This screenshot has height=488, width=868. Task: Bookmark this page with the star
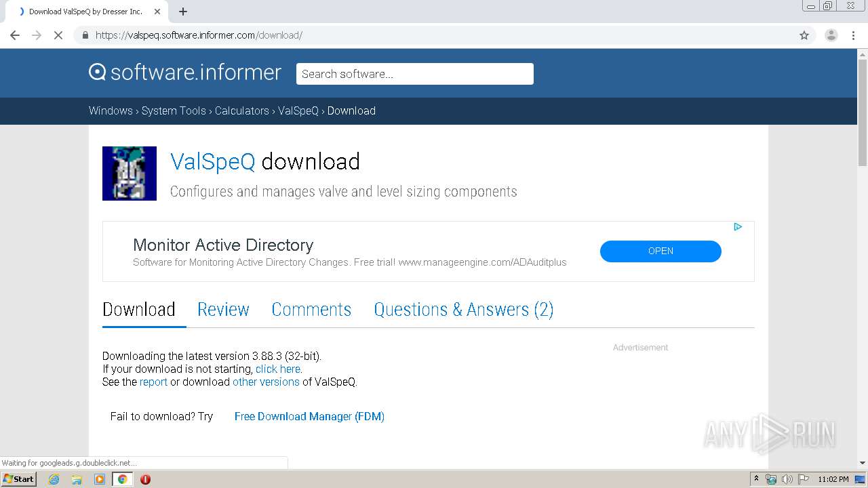(804, 35)
